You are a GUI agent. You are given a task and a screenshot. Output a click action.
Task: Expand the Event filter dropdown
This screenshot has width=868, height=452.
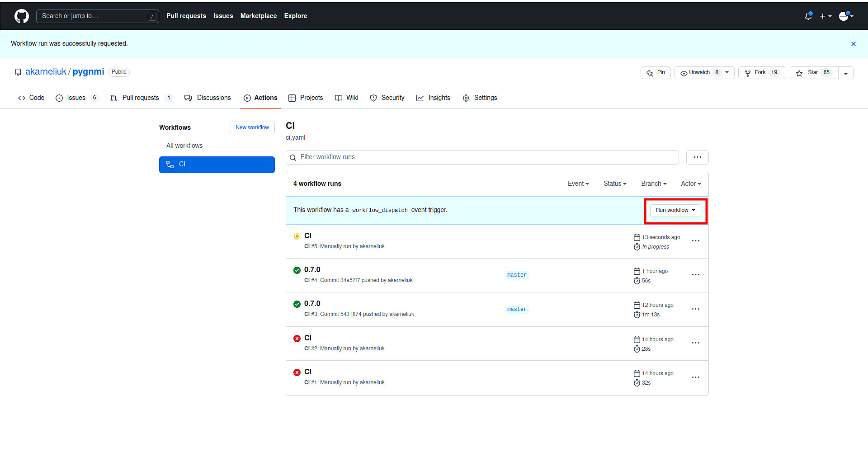pyautogui.click(x=578, y=184)
